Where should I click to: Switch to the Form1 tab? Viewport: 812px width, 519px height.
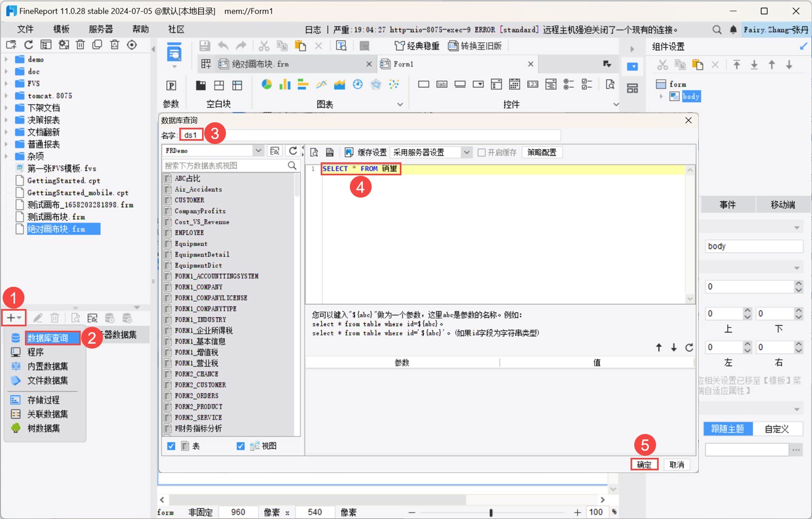(x=403, y=64)
